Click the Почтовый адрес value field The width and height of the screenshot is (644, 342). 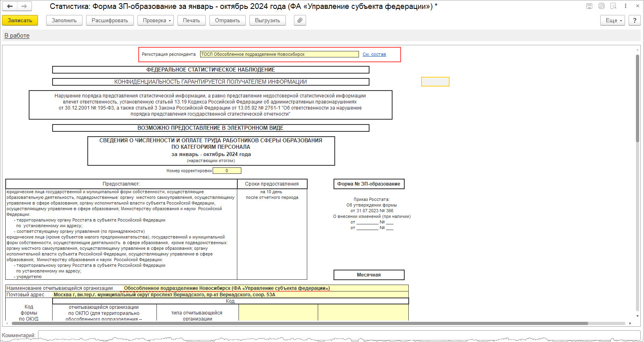[230, 295]
